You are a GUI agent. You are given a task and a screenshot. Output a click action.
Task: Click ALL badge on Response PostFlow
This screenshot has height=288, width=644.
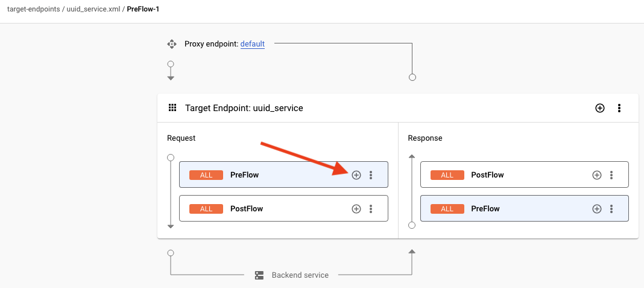(447, 175)
